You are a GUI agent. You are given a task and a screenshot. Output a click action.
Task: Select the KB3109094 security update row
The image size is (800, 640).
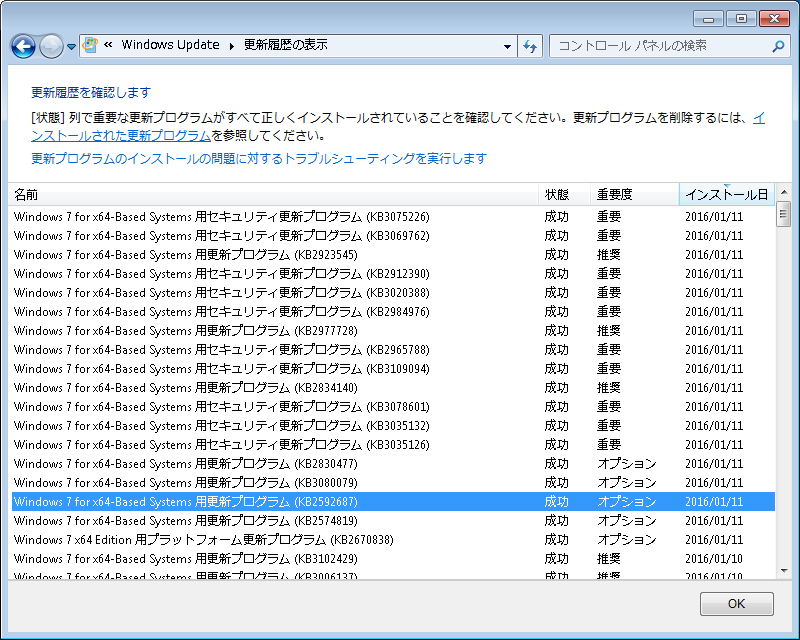point(393,368)
